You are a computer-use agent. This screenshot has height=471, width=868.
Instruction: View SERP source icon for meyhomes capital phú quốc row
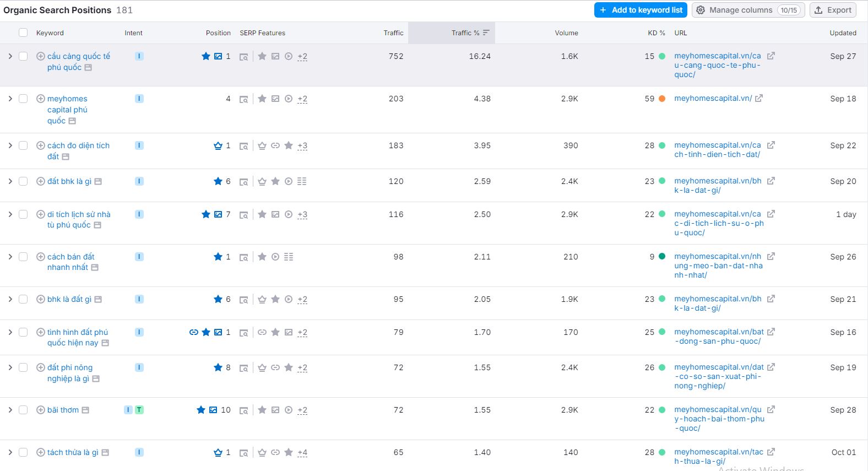tap(244, 99)
